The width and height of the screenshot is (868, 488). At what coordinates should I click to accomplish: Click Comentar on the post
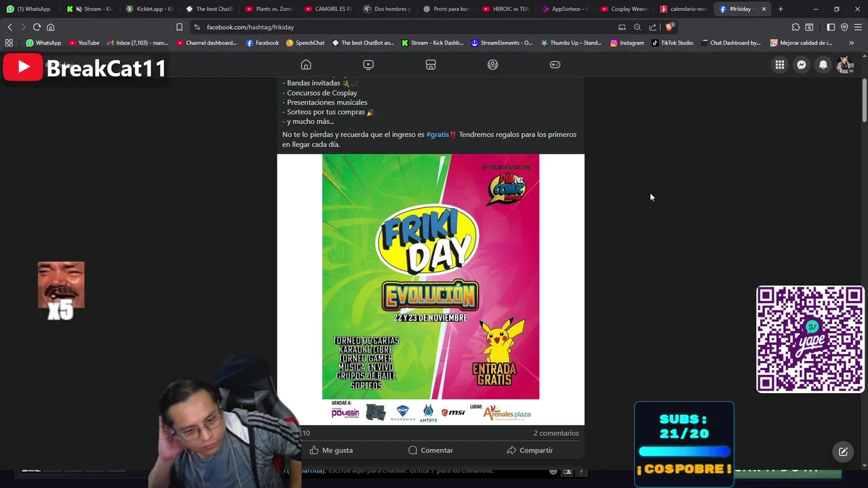point(431,450)
